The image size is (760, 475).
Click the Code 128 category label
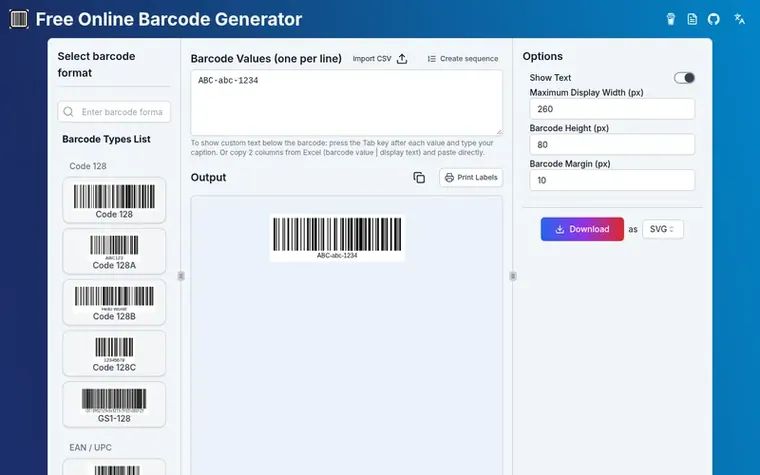(x=88, y=166)
